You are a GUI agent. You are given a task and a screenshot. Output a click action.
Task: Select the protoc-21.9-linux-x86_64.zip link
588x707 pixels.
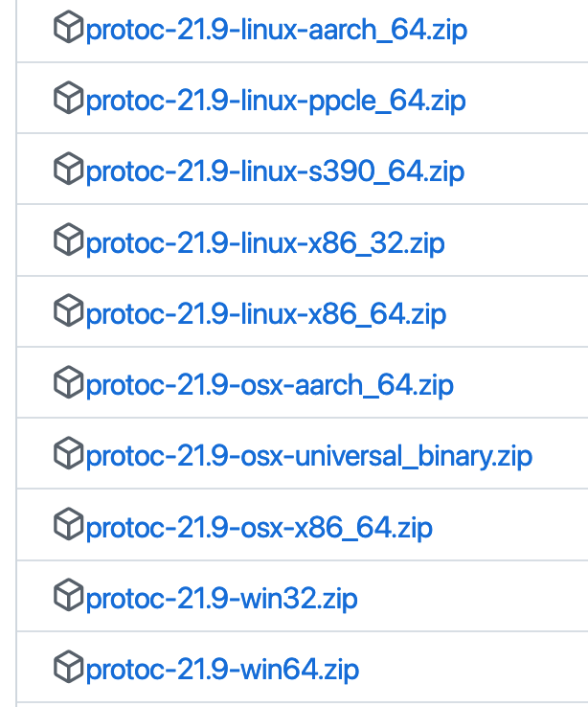[266, 314]
